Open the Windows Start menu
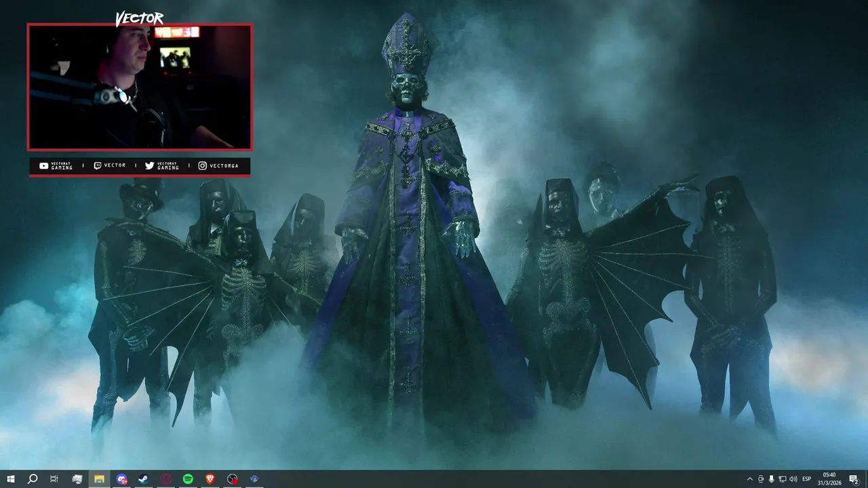 10,479
